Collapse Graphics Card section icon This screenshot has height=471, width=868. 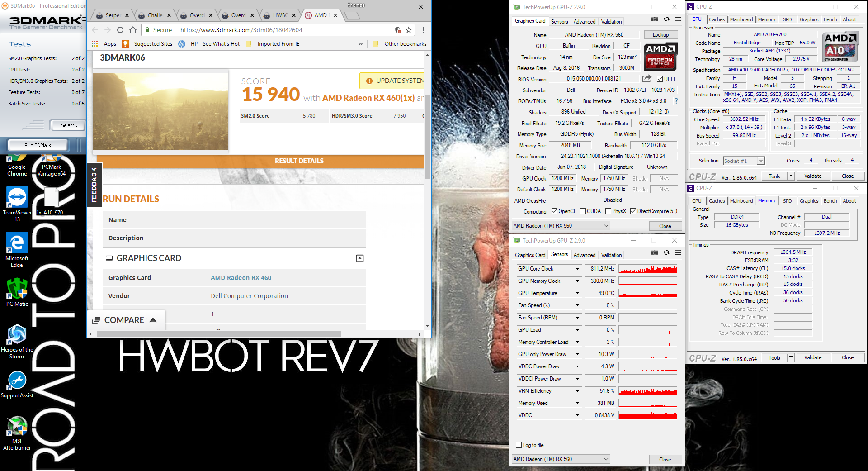point(360,258)
